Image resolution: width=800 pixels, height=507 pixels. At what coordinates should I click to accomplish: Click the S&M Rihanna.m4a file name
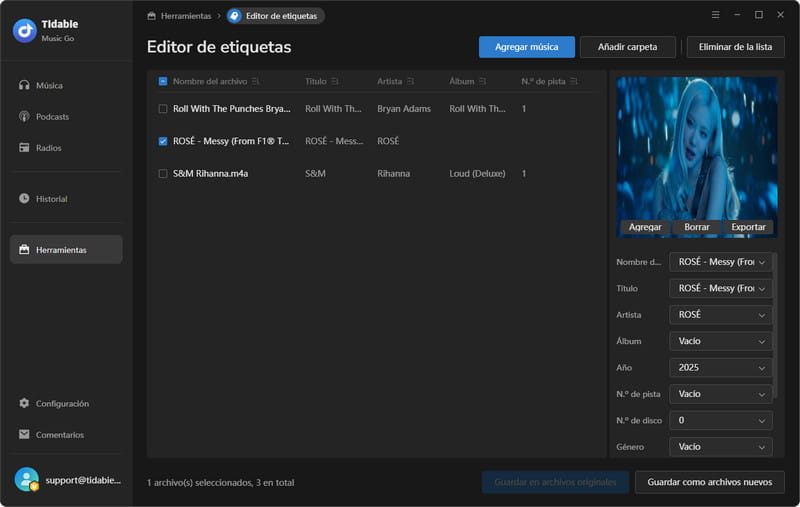[210, 174]
